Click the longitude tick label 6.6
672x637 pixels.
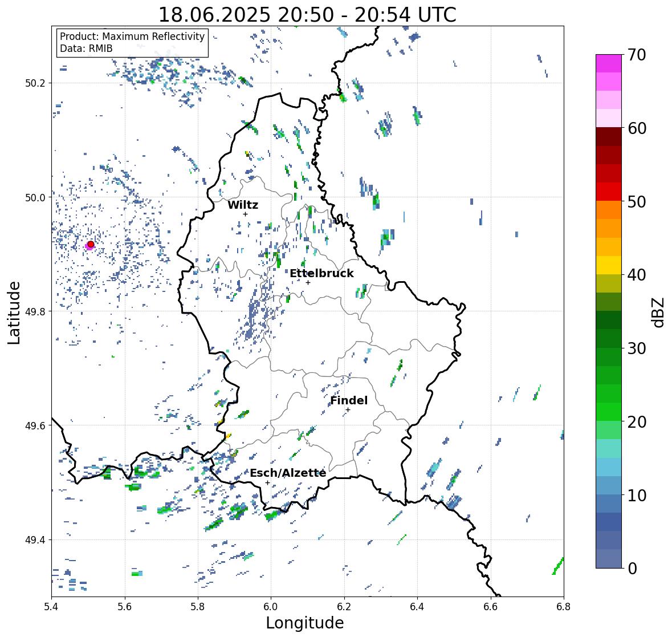[491, 606]
